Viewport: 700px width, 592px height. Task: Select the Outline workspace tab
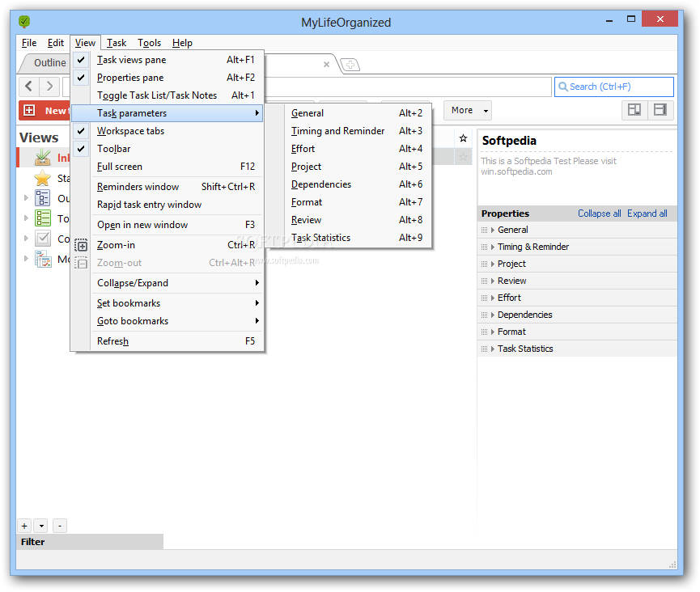coord(49,63)
